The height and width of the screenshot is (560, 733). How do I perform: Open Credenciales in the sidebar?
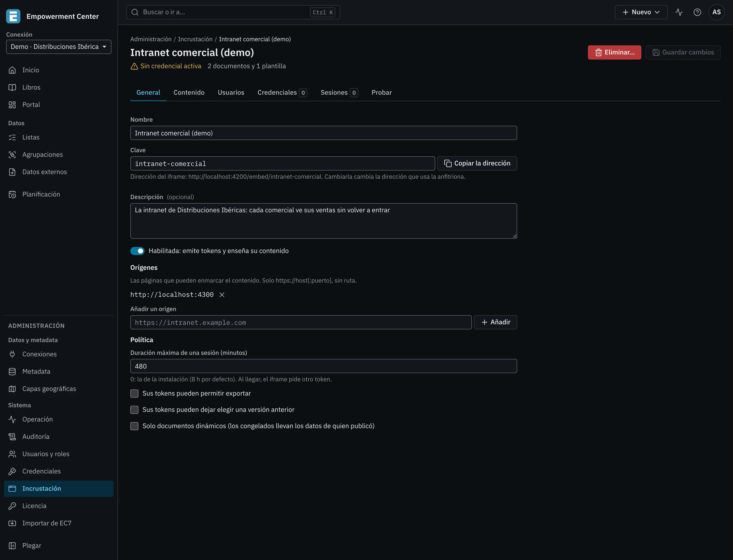pyautogui.click(x=59, y=471)
